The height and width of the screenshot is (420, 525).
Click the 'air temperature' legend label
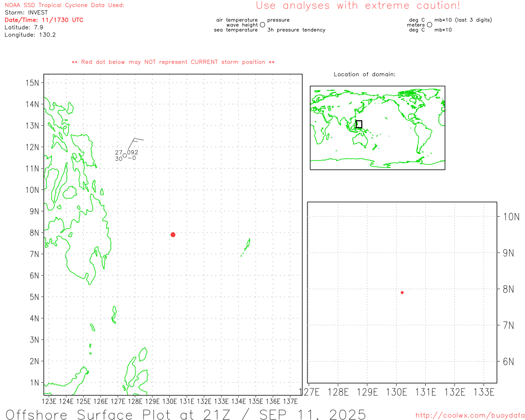click(237, 20)
